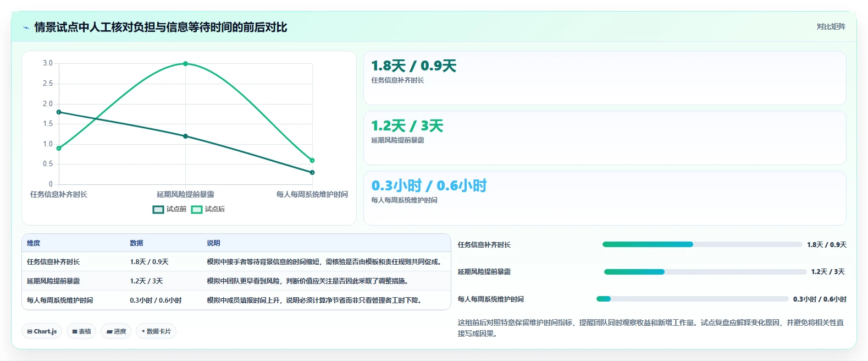Image resolution: width=868 pixels, height=361 pixels.
Task: Click the 试点后 peak point at 3.0
Action: tap(185, 64)
